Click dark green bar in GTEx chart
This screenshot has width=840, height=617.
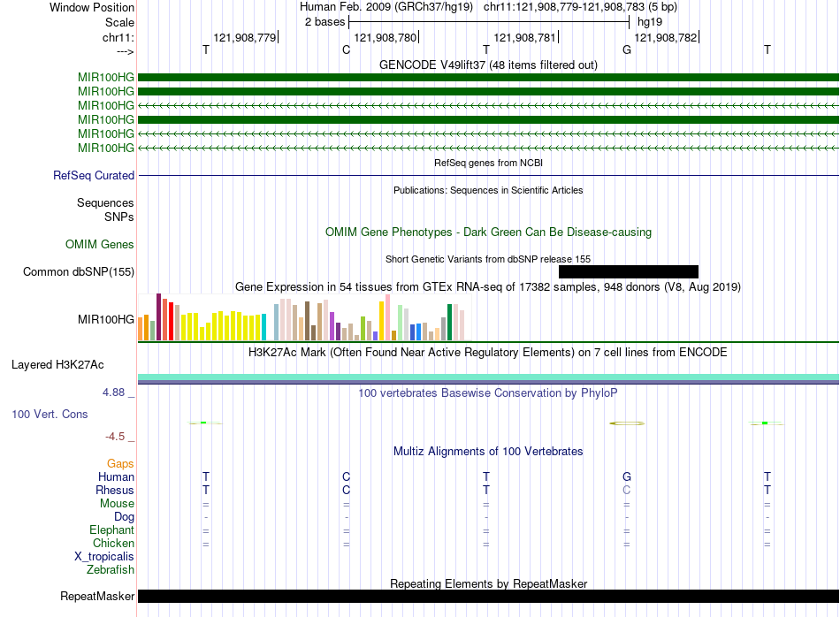tap(449, 323)
